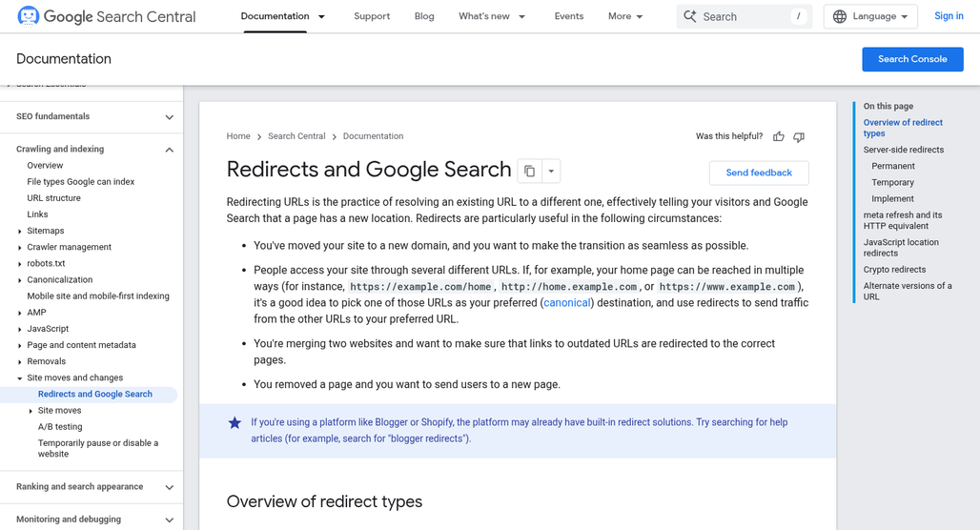Copy page using the copy icon

click(x=529, y=171)
